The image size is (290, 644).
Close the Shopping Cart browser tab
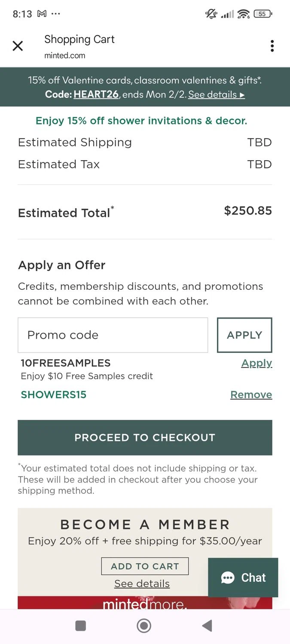(18, 46)
